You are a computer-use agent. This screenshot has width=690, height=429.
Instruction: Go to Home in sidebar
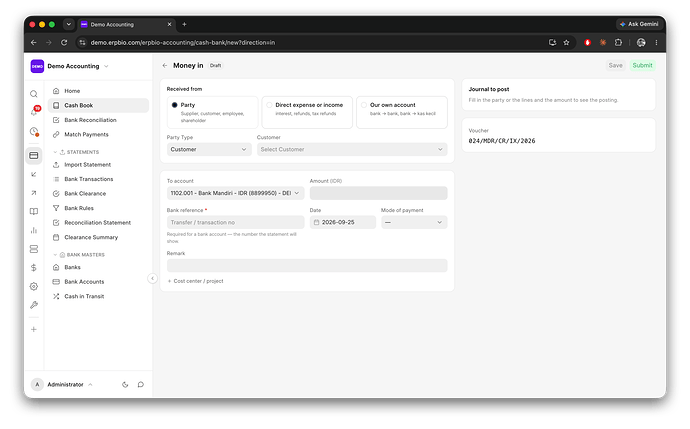tap(98, 91)
